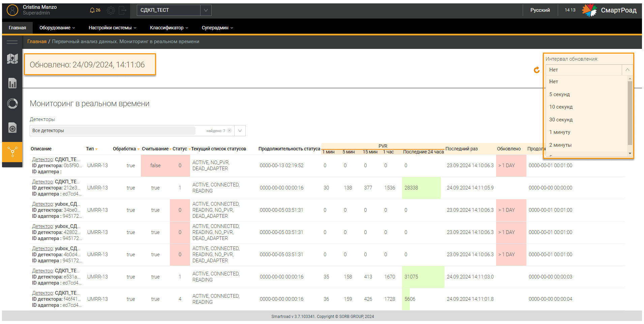
Task: Expand the СДКП_ТЕСТ project dropdown
Action: [206, 10]
